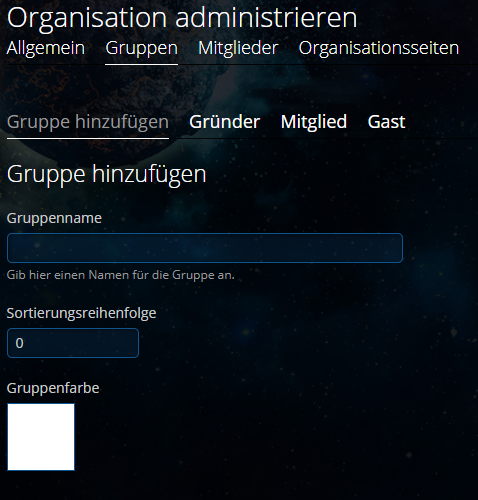The width and height of the screenshot is (478, 500).
Task: Show the Mitglied group tab
Action: point(314,121)
